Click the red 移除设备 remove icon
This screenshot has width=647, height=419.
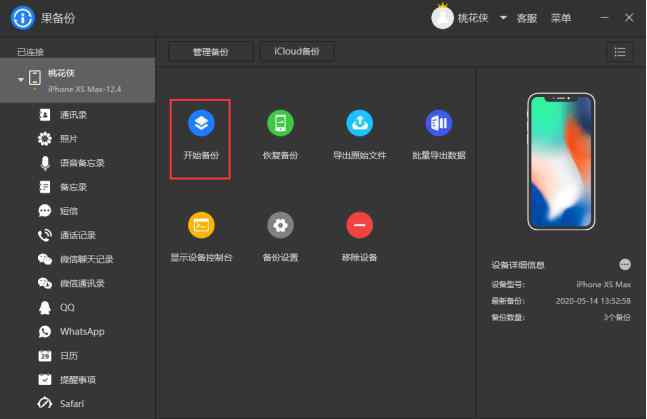[359, 225]
